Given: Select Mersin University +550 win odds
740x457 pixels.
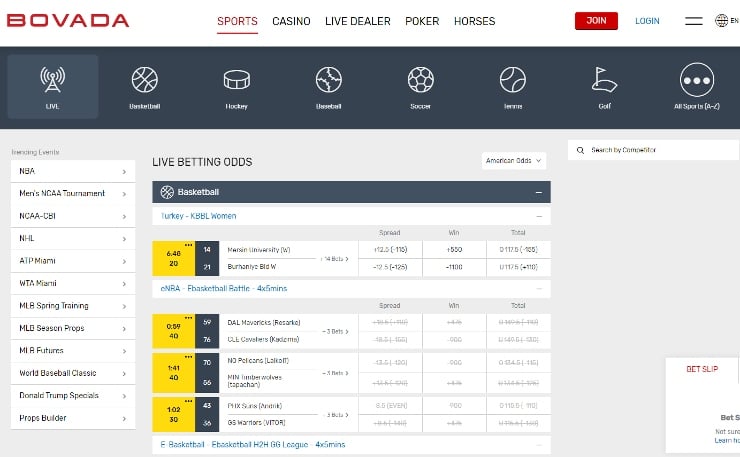Looking at the screenshot, I should click(x=454, y=249).
